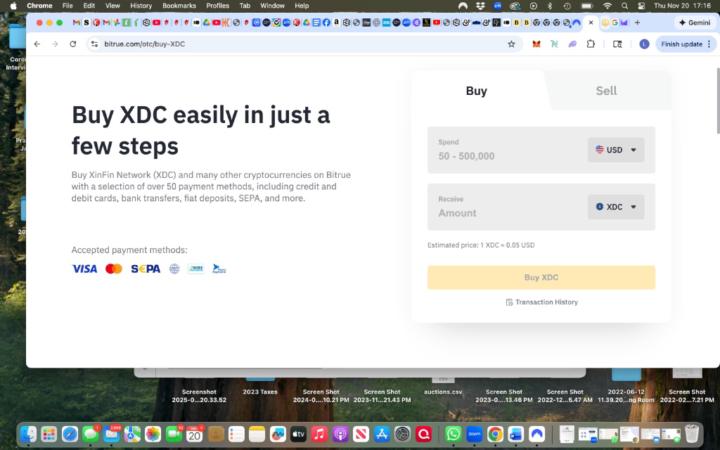This screenshot has height=450, width=720.
Task: Switch to the Google tab icon
Action: pos(615,22)
